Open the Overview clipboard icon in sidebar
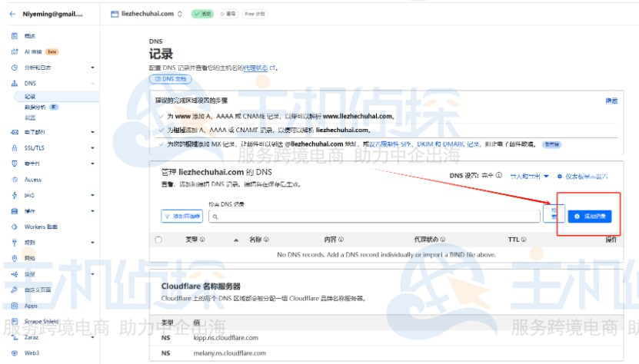Viewport: 639px width, 364px height. pos(15,36)
